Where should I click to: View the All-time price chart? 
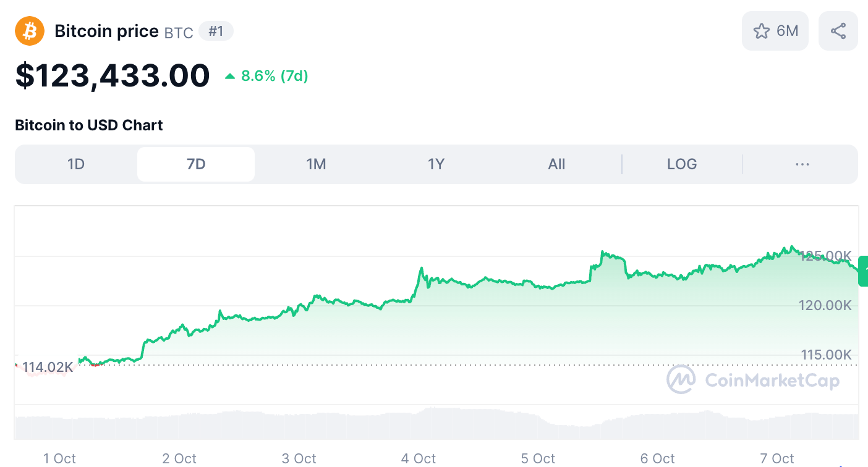tap(556, 164)
